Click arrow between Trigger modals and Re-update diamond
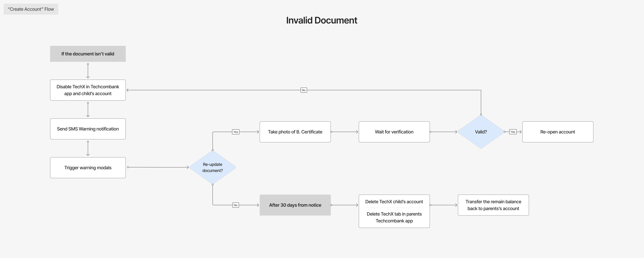Viewport: 644px width, 258px height. tap(158, 167)
